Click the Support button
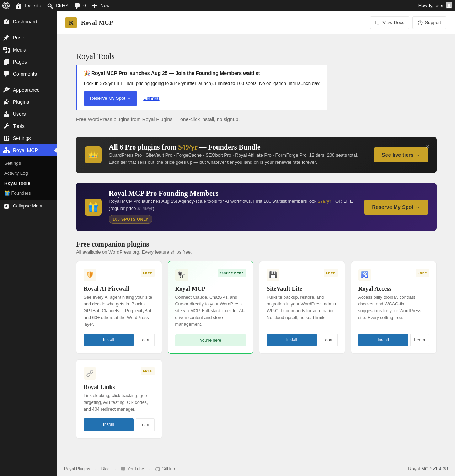 (429, 23)
